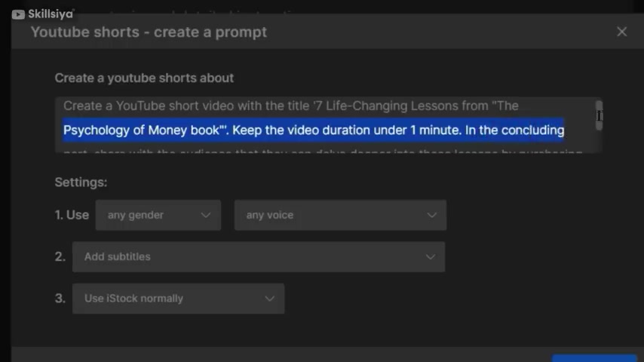The height and width of the screenshot is (362, 644).
Task: Click the prompt text area scrollbar
Action: coord(599,115)
